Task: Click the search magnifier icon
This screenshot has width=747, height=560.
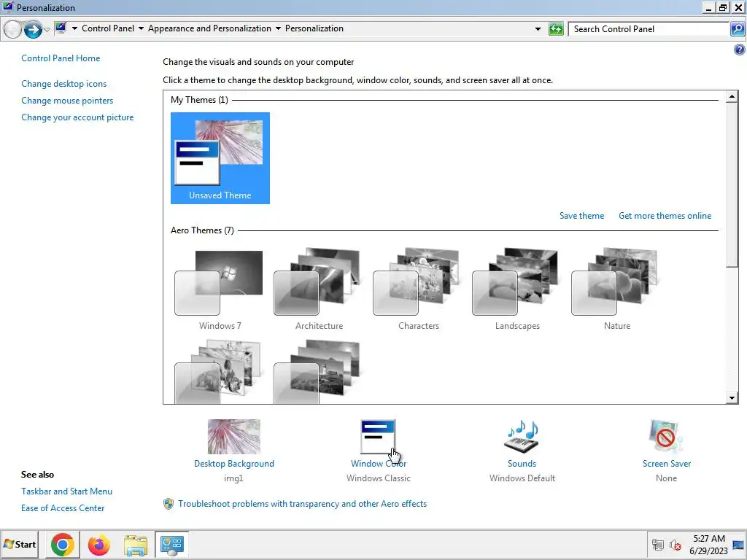Action: click(x=737, y=29)
